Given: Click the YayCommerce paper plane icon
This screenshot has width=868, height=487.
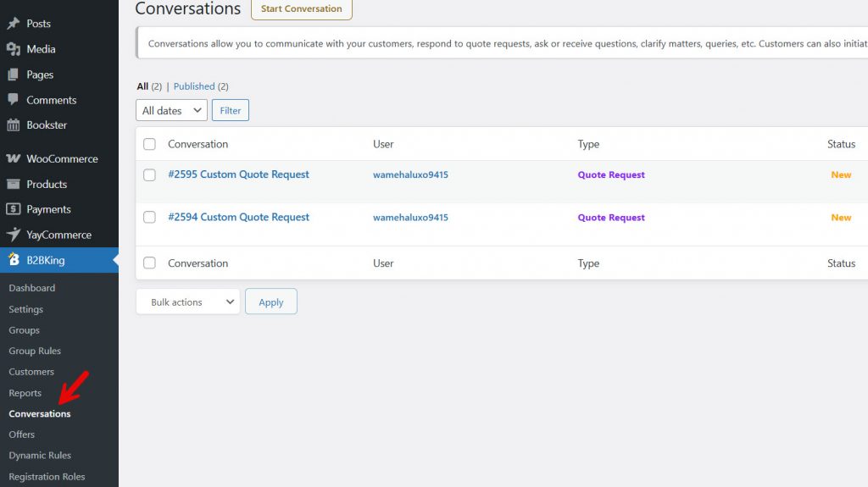Looking at the screenshot, I should tap(14, 235).
